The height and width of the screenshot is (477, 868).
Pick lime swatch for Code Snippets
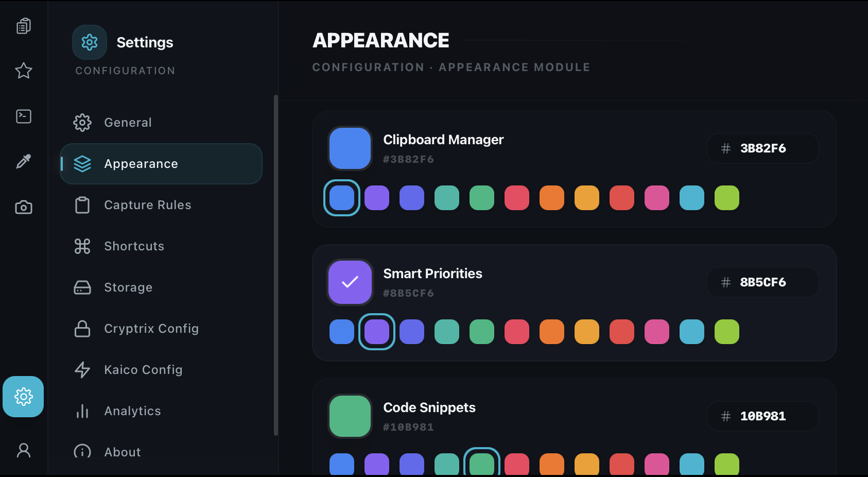[727, 464]
